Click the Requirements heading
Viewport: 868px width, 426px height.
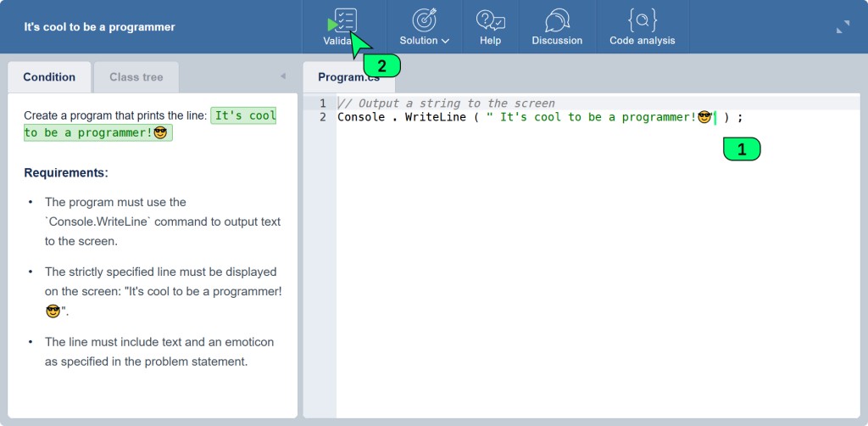coord(66,173)
